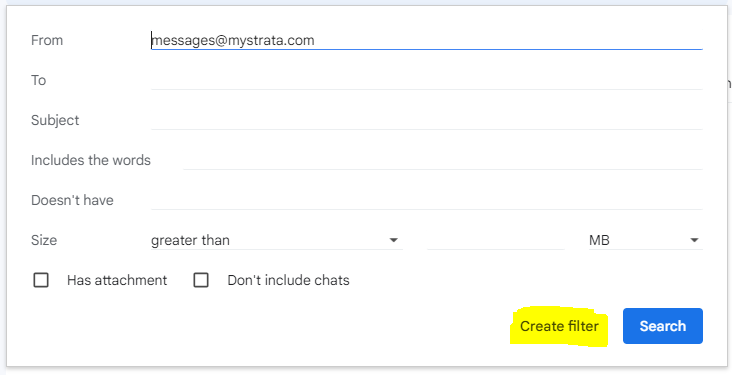Hit the blue Search button

[662, 326]
